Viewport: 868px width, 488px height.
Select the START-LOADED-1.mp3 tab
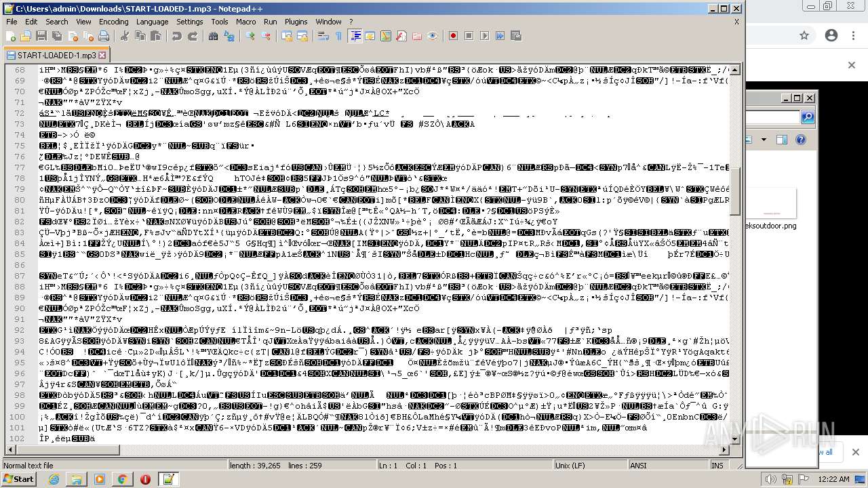click(x=56, y=55)
